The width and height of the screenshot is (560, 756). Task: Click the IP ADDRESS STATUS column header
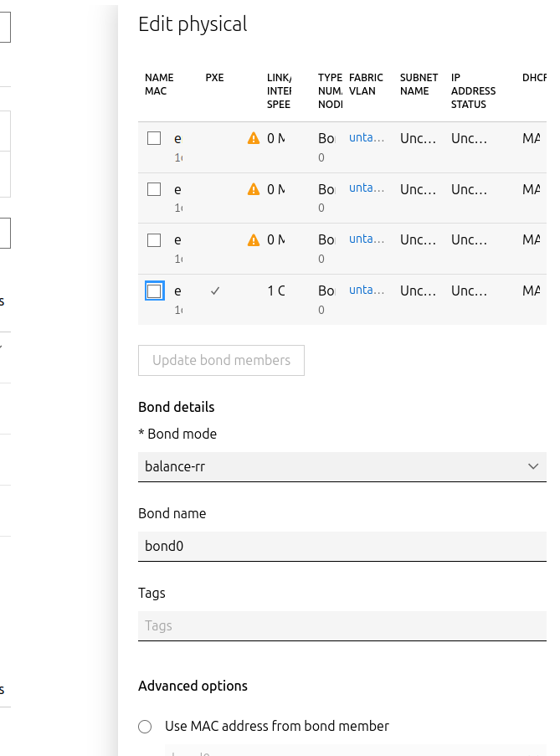coord(473,90)
